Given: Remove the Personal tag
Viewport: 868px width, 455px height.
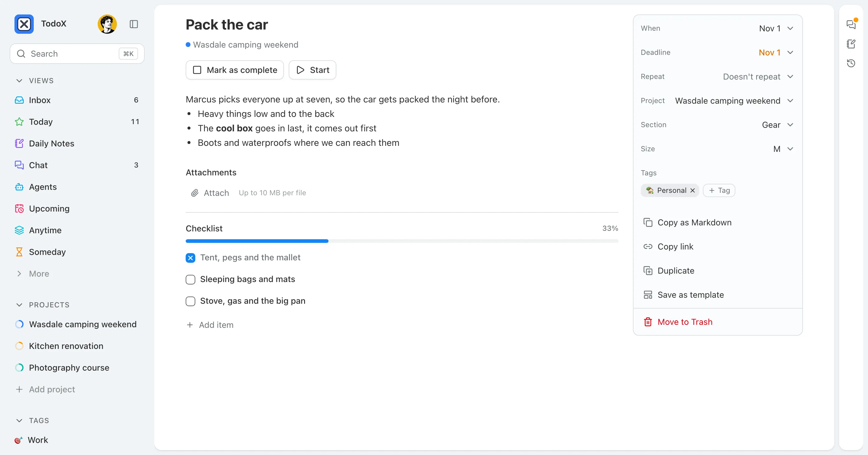Looking at the screenshot, I should (x=693, y=191).
